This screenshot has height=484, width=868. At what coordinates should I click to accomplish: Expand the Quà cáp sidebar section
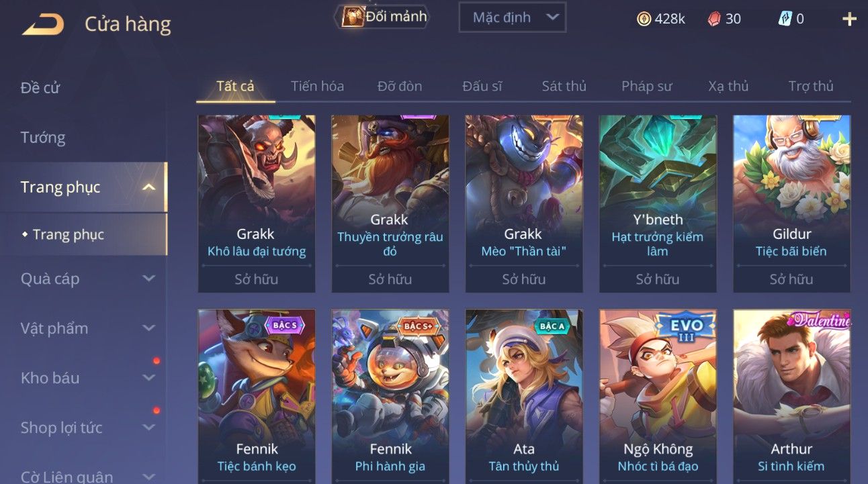(149, 279)
